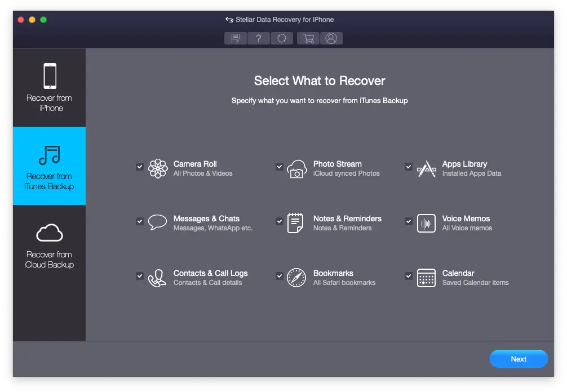
Task: Uncheck the Photo Stream checkbox
Action: pos(279,167)
